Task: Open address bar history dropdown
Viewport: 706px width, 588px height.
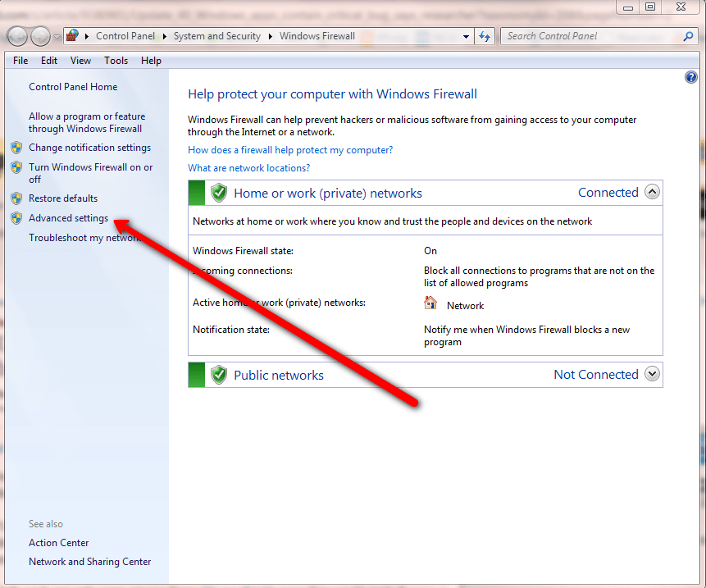Action: click(x=466, y=36)
